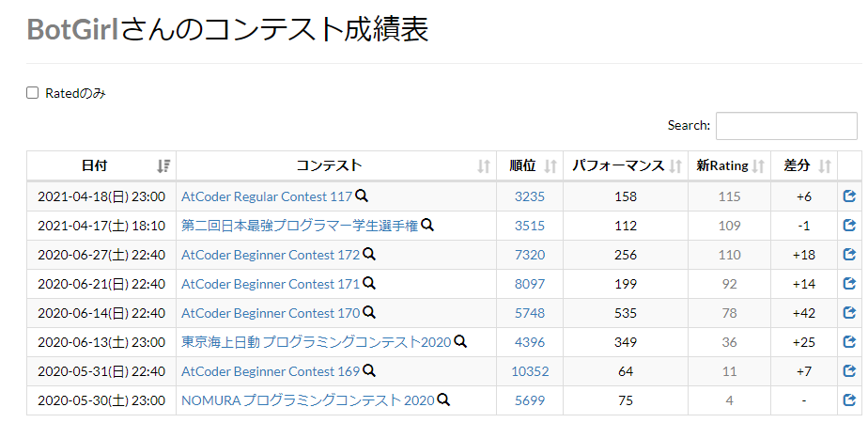Click share icon in the 2020-05-30 row
Screen dimensions: 868x423
850,400
